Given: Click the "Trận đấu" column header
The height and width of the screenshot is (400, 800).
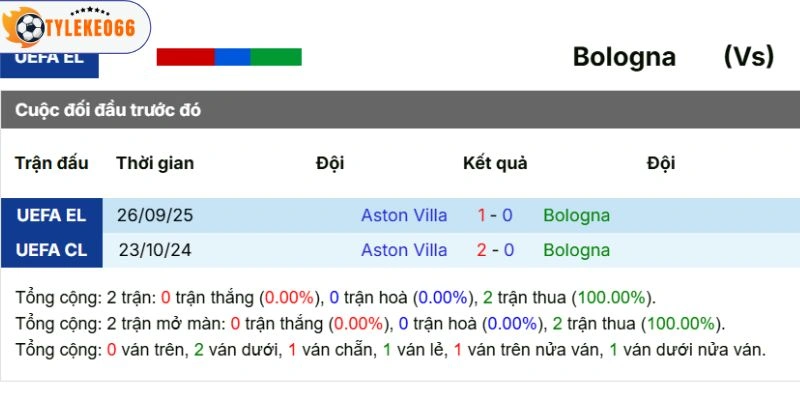Looking at the screenshot, I should tap(52, 163).
